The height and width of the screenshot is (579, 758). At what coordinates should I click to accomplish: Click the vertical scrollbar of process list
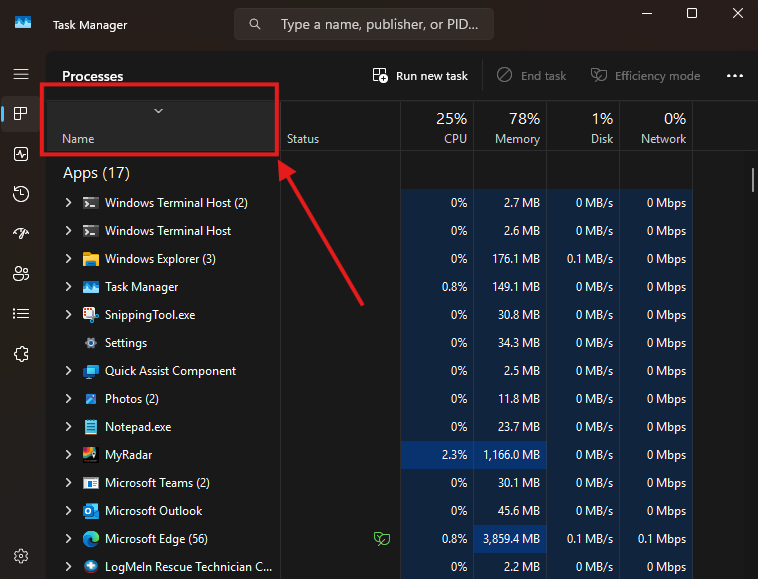click(x=753, y=180)
